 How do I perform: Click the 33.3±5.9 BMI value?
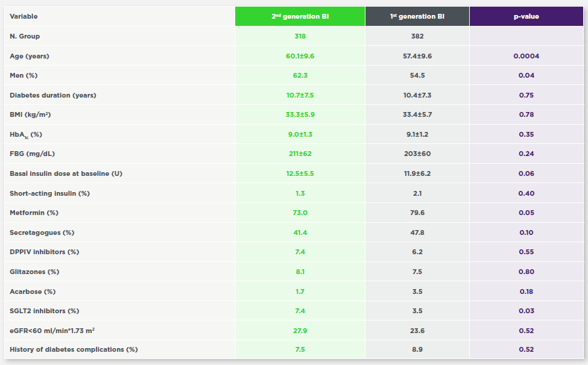[300, 114]
